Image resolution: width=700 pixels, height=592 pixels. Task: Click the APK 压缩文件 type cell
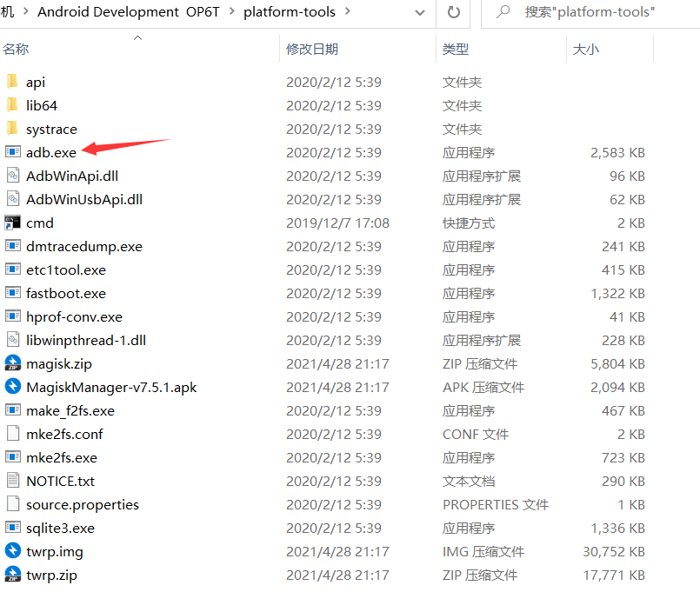483,387
